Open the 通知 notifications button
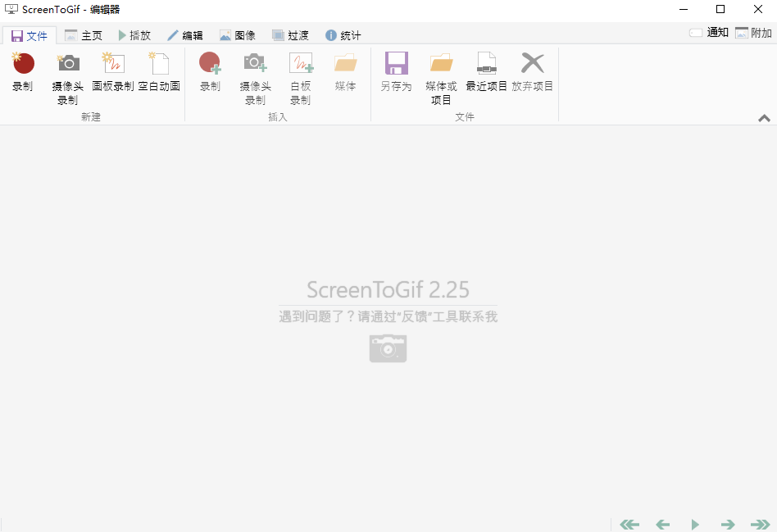The height and width of the screenshot is (532, 777). click(x=709, y=33)
